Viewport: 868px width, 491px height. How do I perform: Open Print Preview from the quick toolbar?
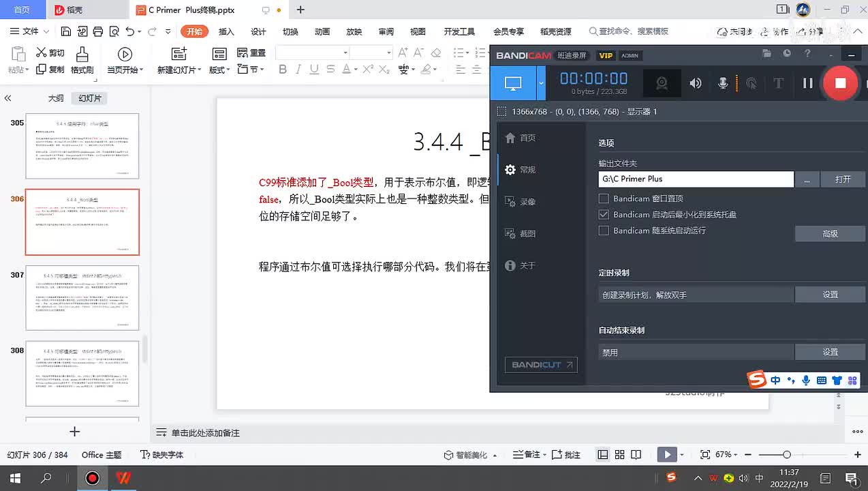pyautogui.click(x=114, y=31)
